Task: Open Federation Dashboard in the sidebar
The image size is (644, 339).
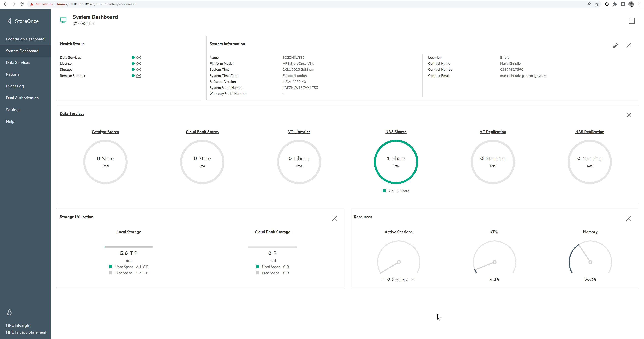Action: coord(25,39)
